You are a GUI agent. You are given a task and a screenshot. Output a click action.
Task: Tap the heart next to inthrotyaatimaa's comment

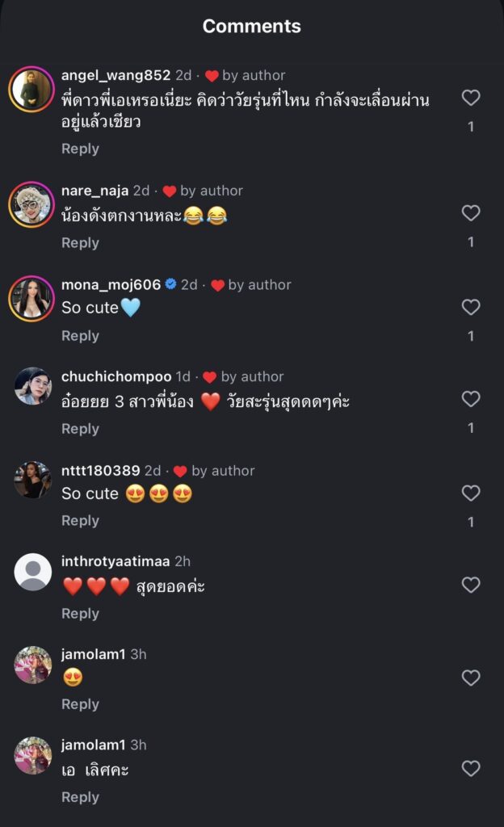pyautogui.click(x=471, y=585)
